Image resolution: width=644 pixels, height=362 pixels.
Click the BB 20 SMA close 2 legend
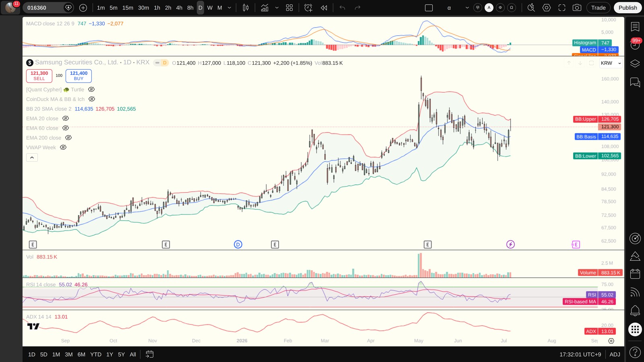(x=49, y=109)
